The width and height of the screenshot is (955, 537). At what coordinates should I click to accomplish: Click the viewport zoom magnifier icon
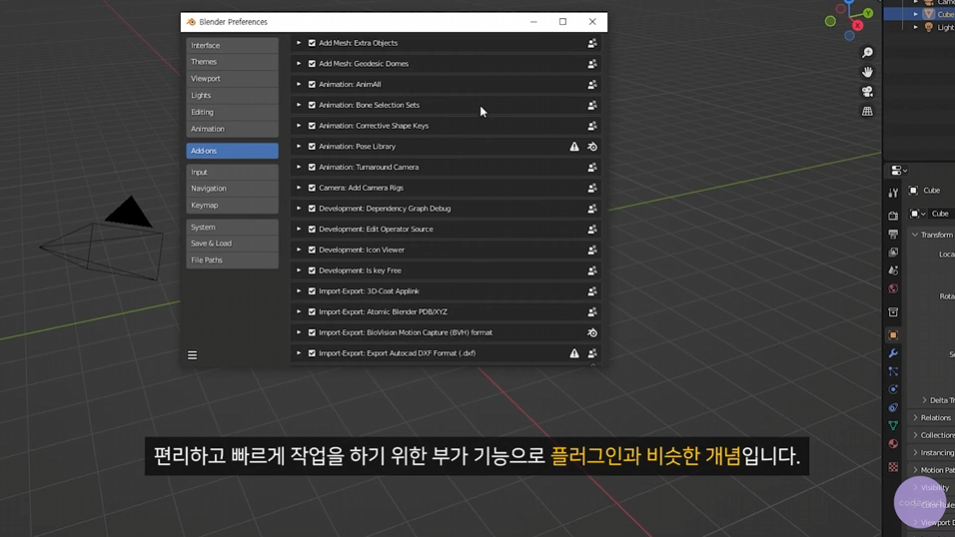(x=867, y=53)
